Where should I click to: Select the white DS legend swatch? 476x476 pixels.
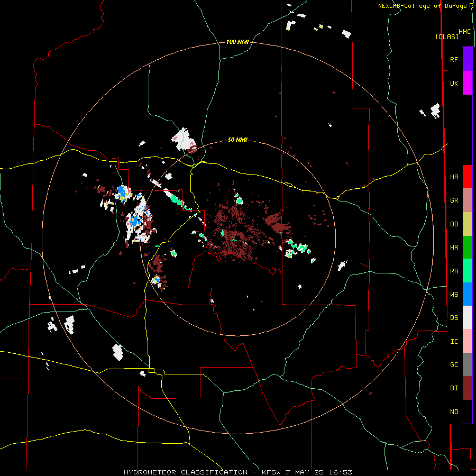467,317
